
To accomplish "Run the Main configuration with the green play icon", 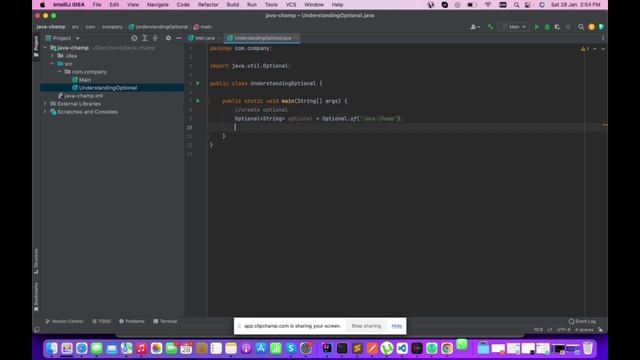I will 536,27.
